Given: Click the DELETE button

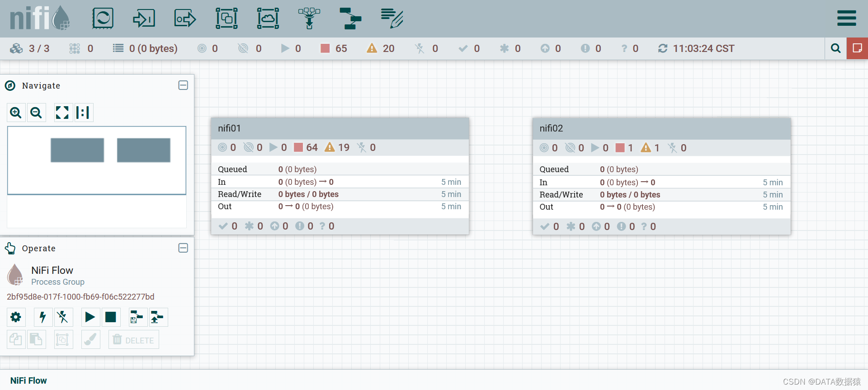Looking at the screenshot, I should pyautogui.click(x=133, y=340).
